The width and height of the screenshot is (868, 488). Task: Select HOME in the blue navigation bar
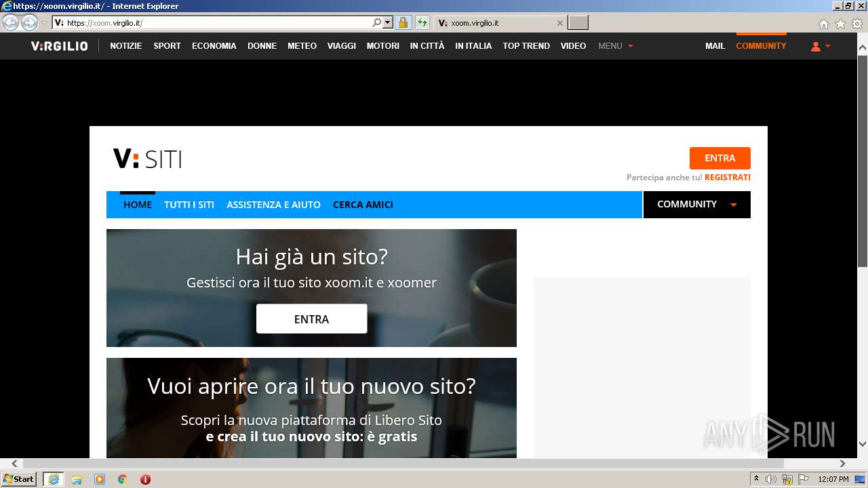(x=138, y=205)
